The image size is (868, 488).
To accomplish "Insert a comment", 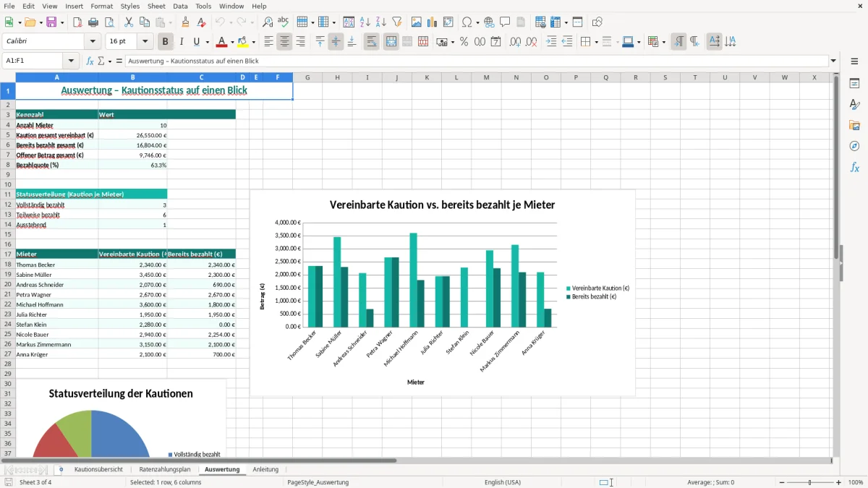I will pos(505,22).
